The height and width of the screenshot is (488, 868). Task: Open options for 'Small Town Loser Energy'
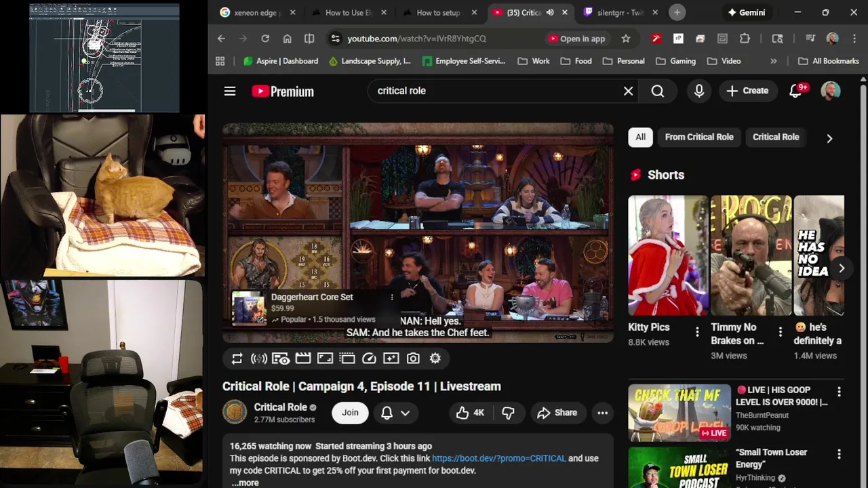point(839,454)
